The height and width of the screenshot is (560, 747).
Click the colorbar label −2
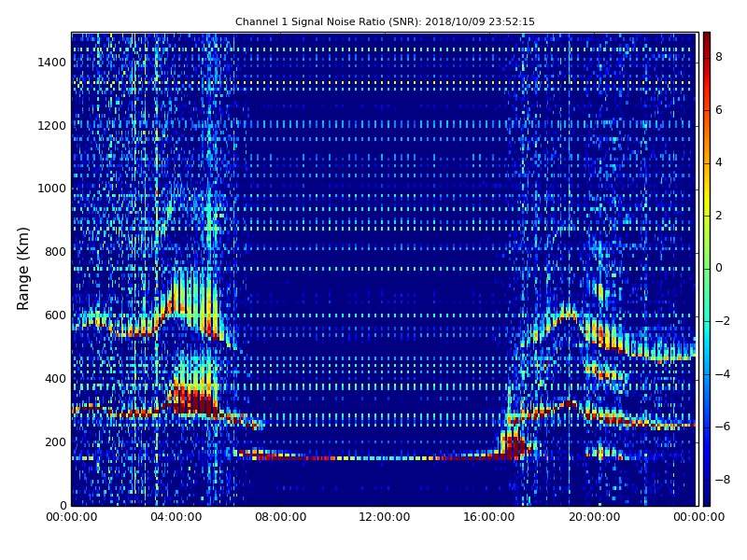point(723,321)
